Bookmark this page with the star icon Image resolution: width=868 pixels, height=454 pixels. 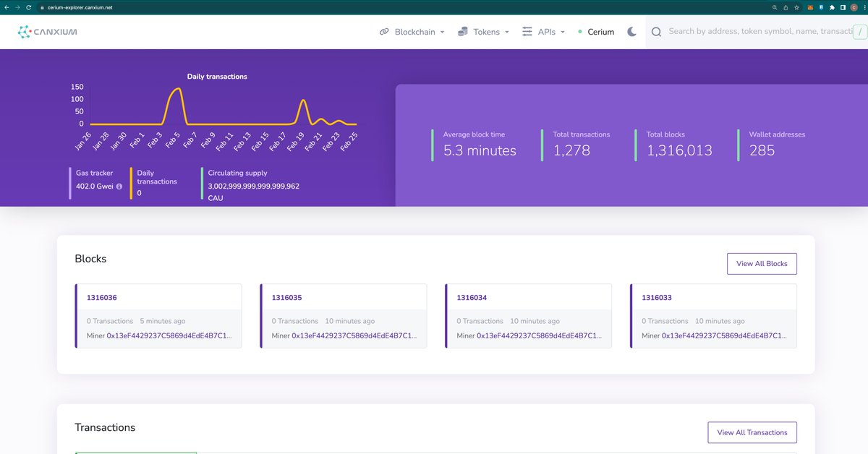(796, 7)
